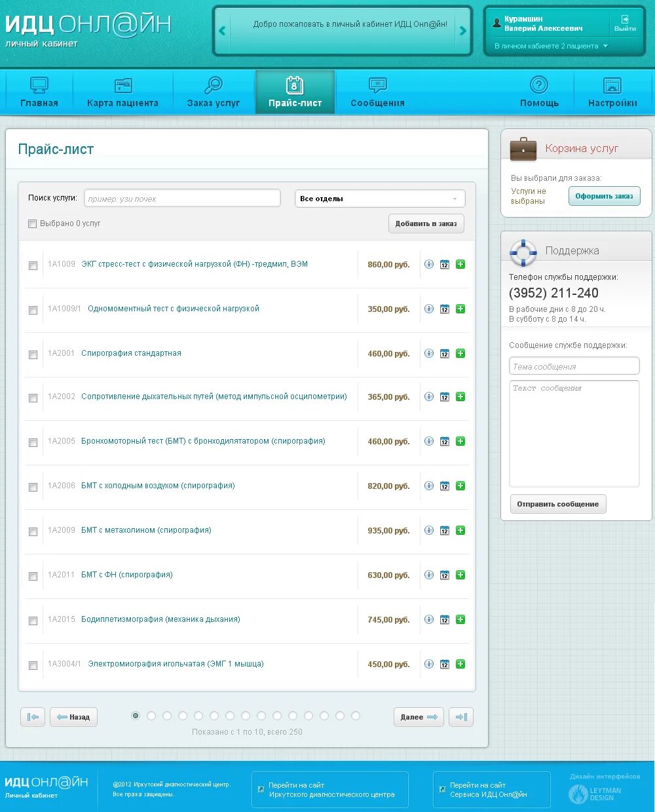The image size is (655, 812).
Task: Select the first pagination dot
Action: click(x=136, y=716)
